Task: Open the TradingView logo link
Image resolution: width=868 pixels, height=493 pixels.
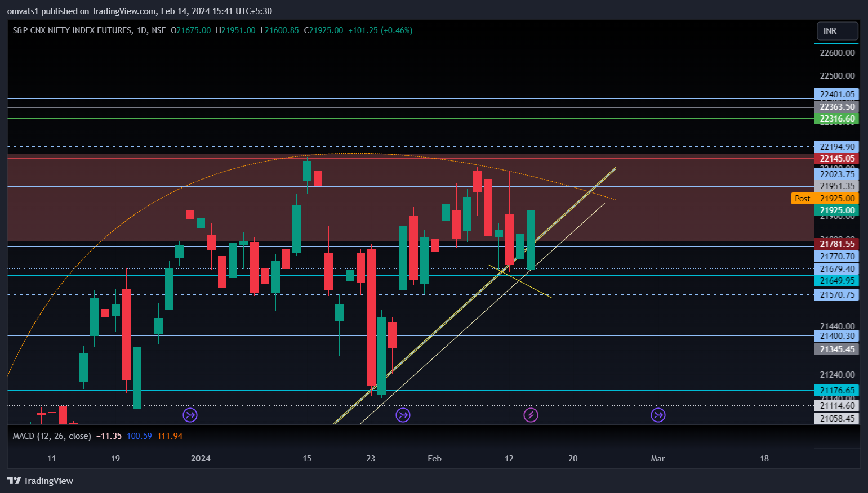Action: (x=40, y=481)
